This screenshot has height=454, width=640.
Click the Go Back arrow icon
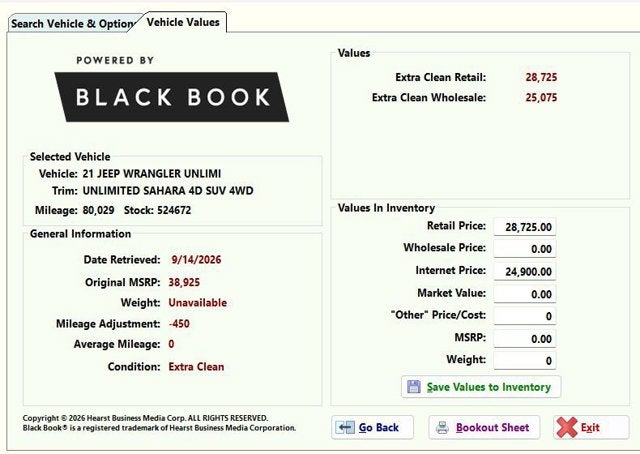point(345,427)
